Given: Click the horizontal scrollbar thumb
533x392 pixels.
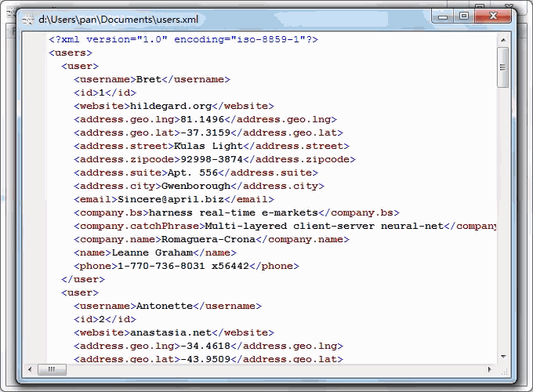Looking at the screenshot, I should (x=52, y=369).
